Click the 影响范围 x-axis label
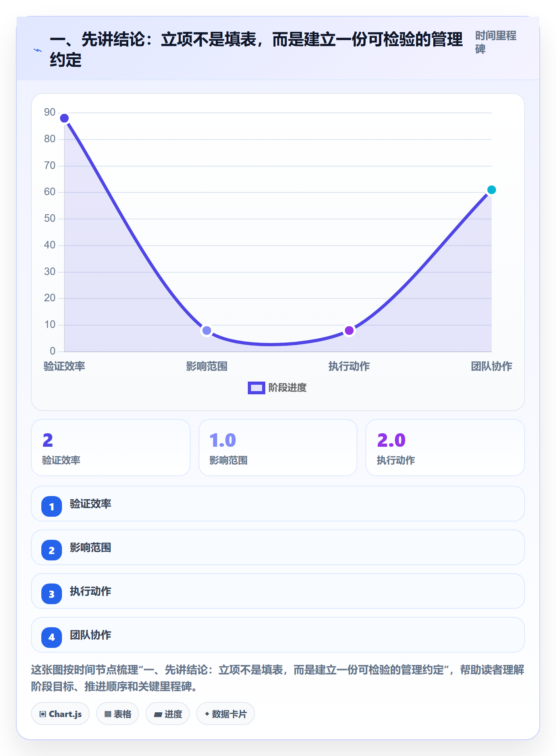The height and width of the screenshot is (756, 556). (x=207, y=366)
